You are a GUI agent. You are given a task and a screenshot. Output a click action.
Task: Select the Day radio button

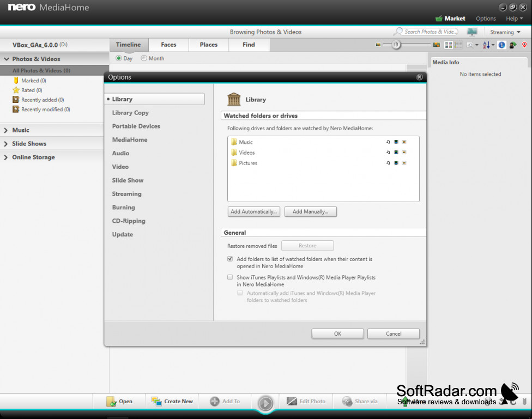coord(118,58)
